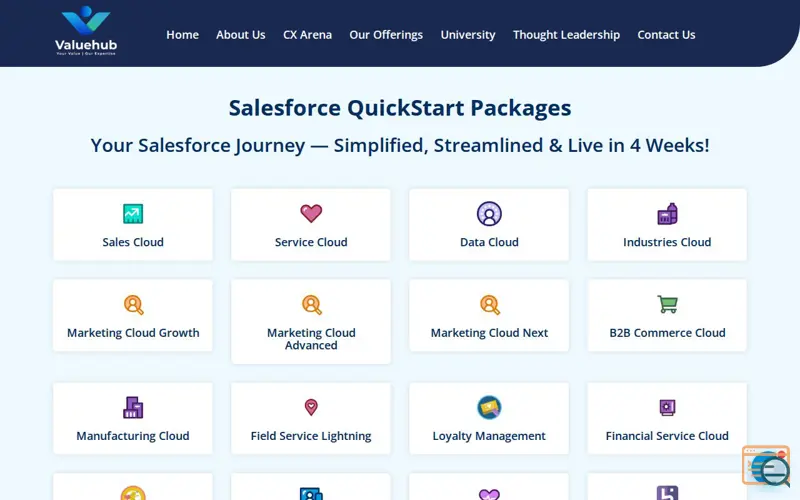Screen dimensions: 800x500
Task: Go to About Us page
Action: pos(240,35)
